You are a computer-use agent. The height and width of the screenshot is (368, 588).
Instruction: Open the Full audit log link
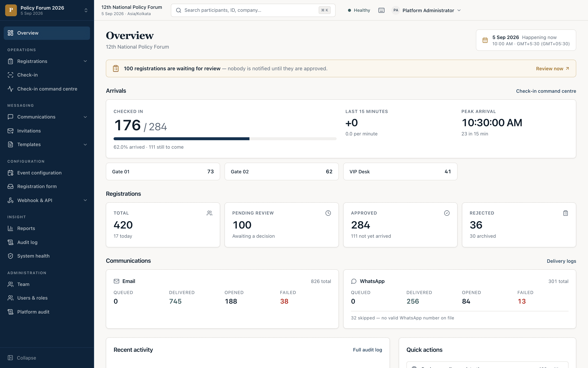click(x=367, y=350)
